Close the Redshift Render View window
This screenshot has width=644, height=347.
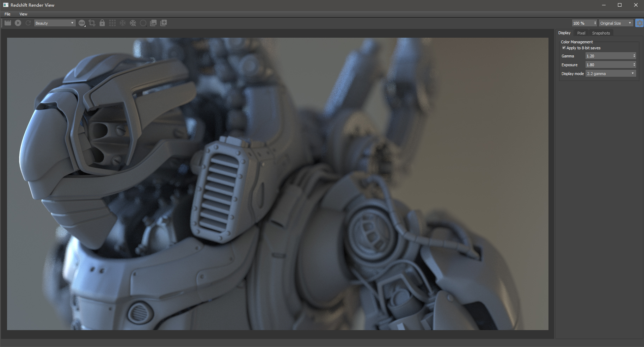click(636, 5)
